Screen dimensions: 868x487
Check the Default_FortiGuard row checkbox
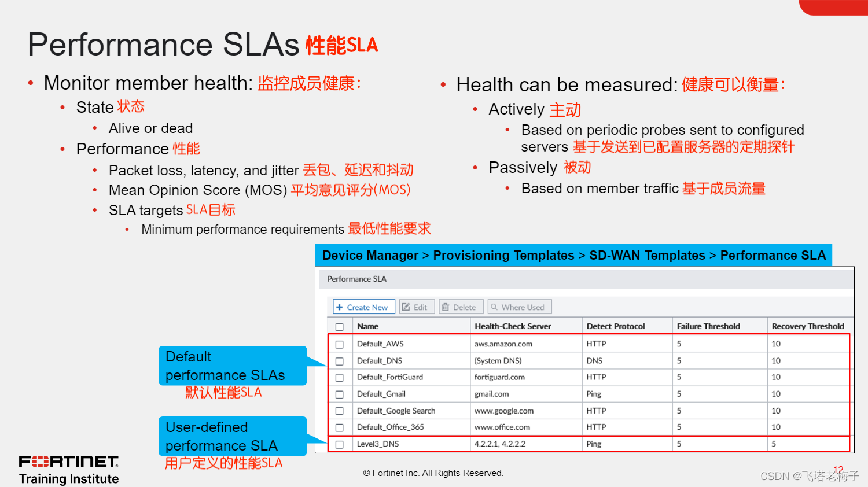pos(340,378)
